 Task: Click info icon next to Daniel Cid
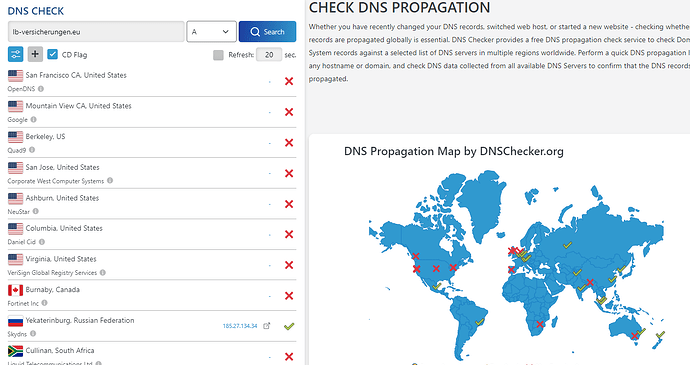(x=42, y=242)
